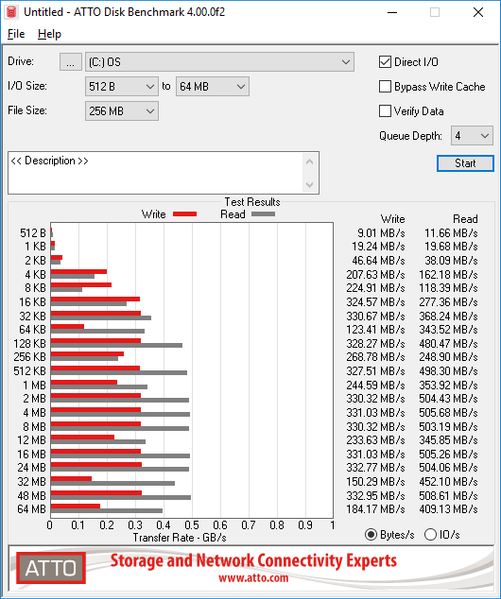Image resolution: width=501 pixels, height=599 pixels.
Task: Click the 24 MB write value 332.77 MB/s
Action: click(376, 468)
